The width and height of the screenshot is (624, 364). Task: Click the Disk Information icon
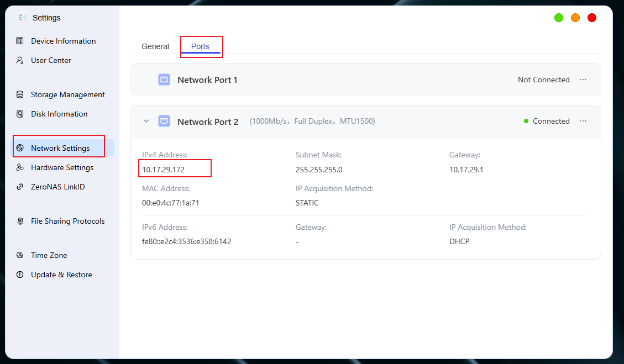point(20,114)
